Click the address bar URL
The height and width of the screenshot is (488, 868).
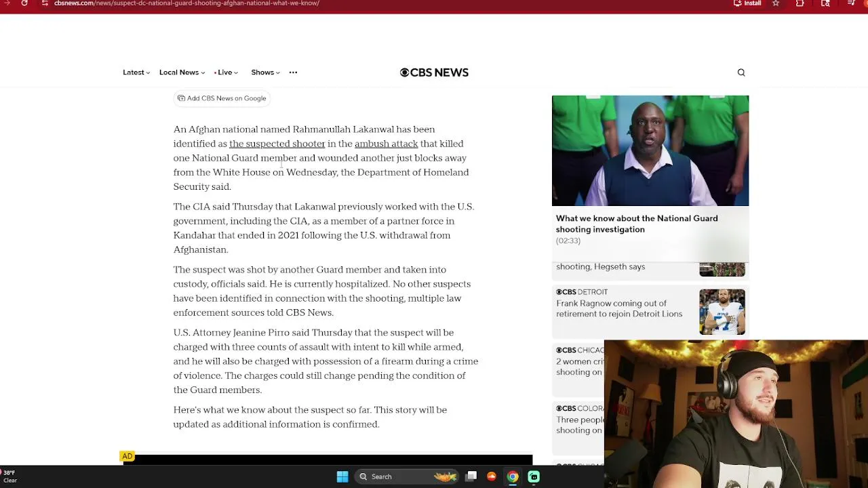[186, 3]
